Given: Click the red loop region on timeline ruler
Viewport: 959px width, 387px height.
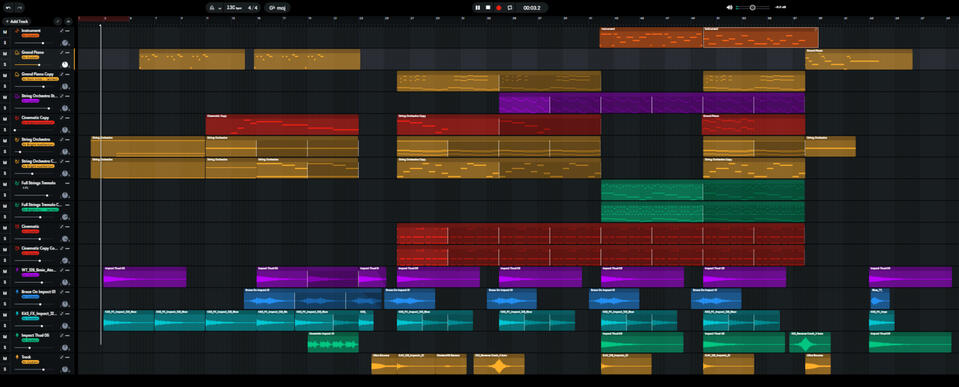Looking at the screenshot, I should (104, 19).
